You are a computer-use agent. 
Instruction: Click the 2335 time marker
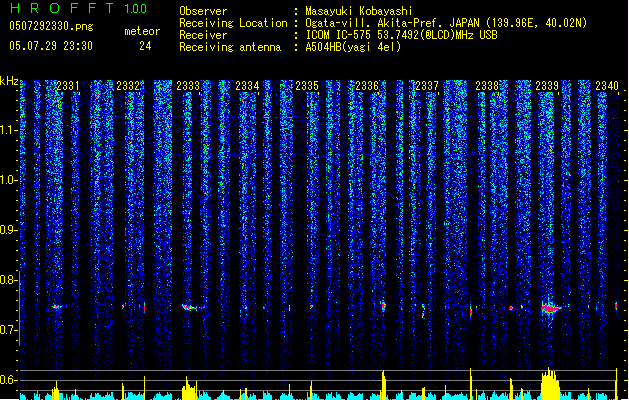coord(307,86)
